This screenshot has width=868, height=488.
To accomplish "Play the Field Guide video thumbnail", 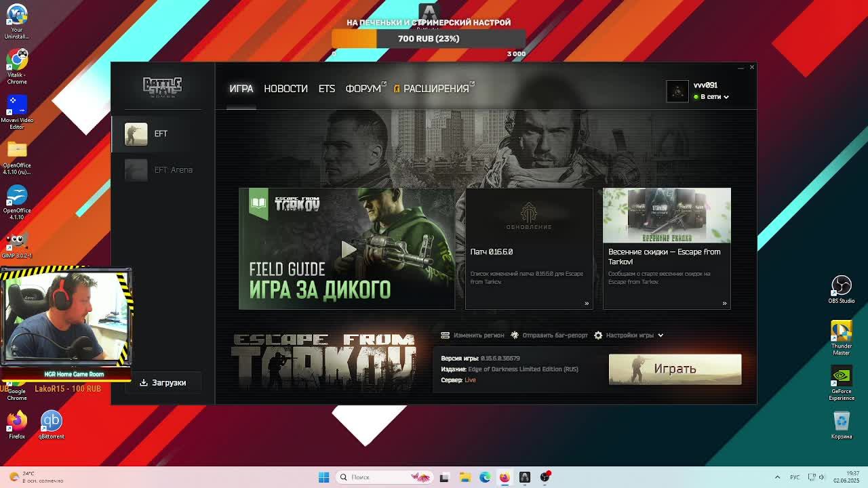I will pyautogui.click(x=347, y=249).
